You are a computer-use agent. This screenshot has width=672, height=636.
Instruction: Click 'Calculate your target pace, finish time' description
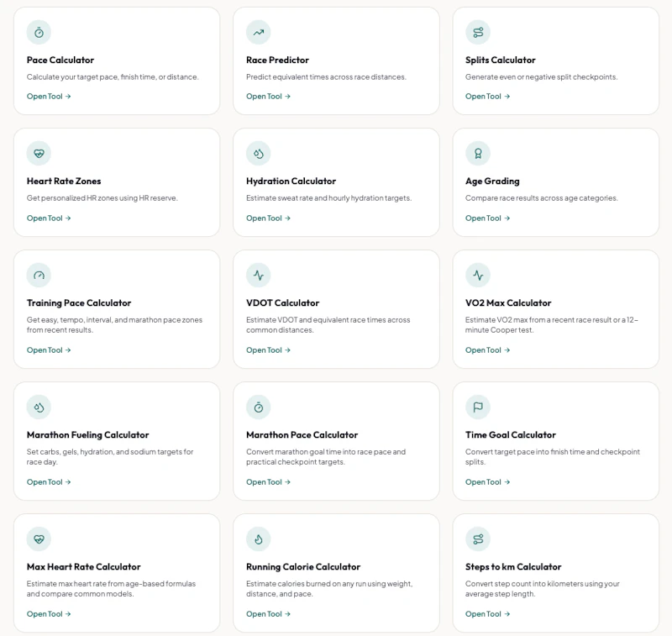pos(113,77)
